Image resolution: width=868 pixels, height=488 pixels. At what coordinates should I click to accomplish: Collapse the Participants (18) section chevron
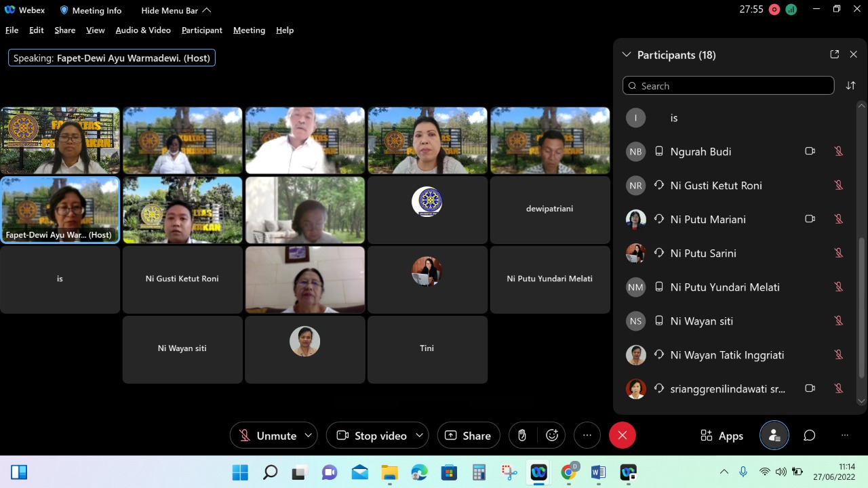627,55
